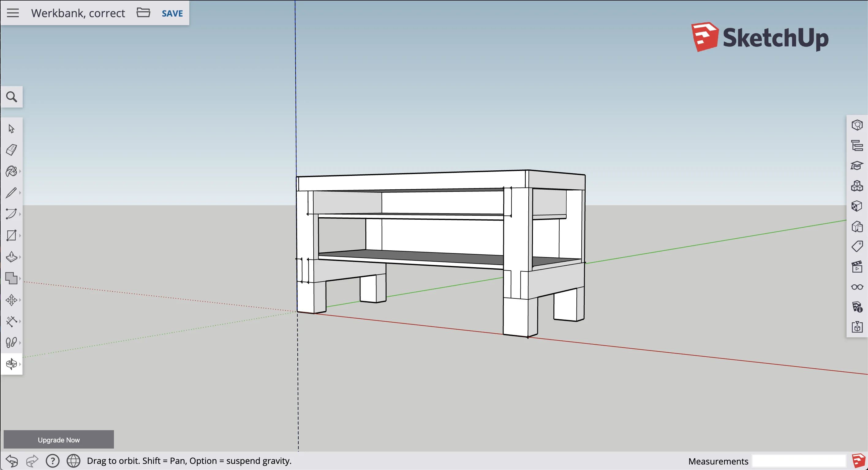The height and width of the screenshot is (470, 868).
Task: Expand the Push/Pull tool flyout arrow
Action: [20, 257]
